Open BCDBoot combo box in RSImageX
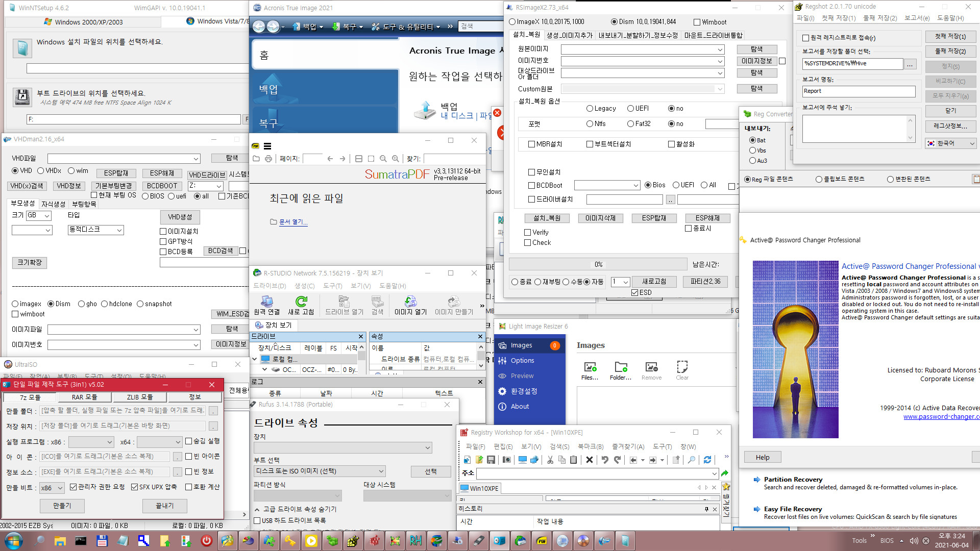The height and width of the screenshot is (551, 980). (x=607, y=185)
